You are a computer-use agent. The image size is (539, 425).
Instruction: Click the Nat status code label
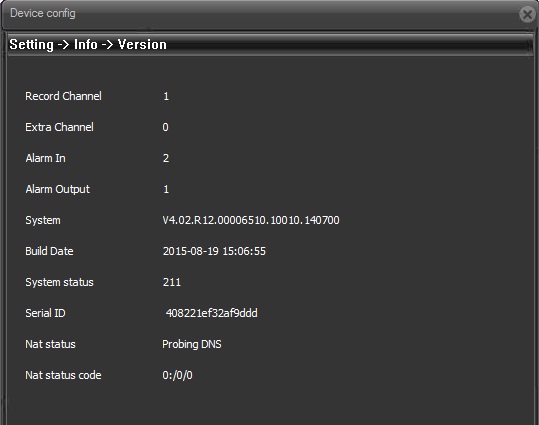point(63,375)
